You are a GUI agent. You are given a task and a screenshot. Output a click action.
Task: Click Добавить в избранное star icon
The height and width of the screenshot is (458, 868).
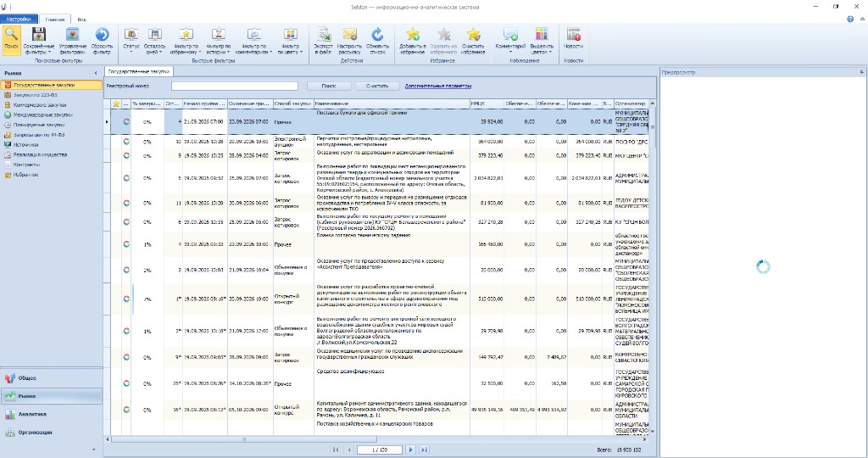click(x=413, y=40)
